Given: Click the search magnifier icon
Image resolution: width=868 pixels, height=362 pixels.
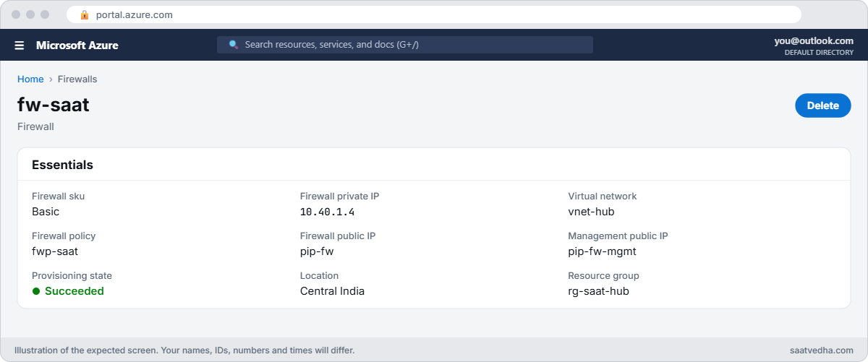Looking at the screenshot, I should point(234,45).
